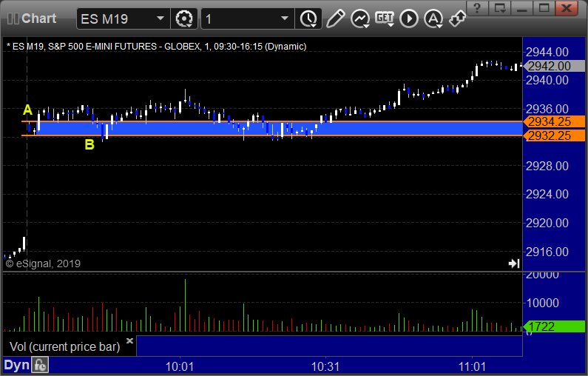Toggle the lock icon beside Dyn
Viewport: 588px width, 376px height.
40,365
